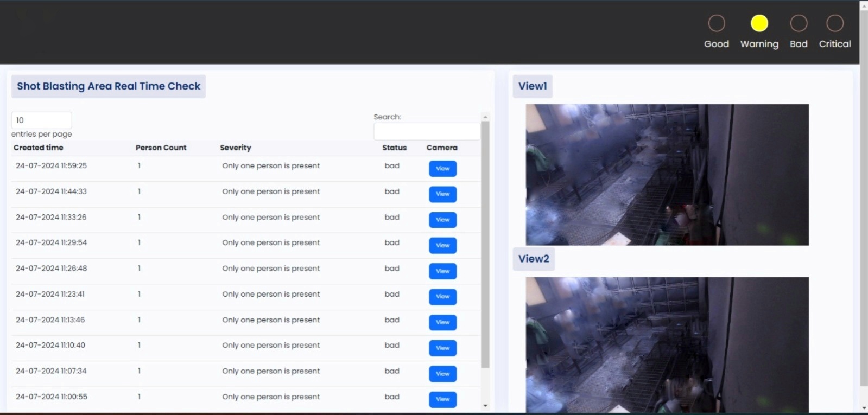Image resolution: width=868 pixels, height=415 pixels.
Task: Sort table by Severity column header
Action: (236, 148)
